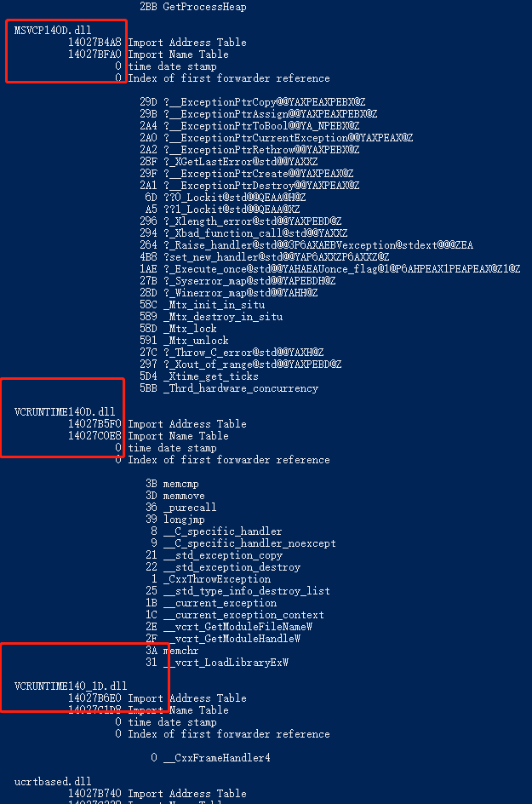Click address 14027C0E8 Import Name Table

[x=148, y=436]
